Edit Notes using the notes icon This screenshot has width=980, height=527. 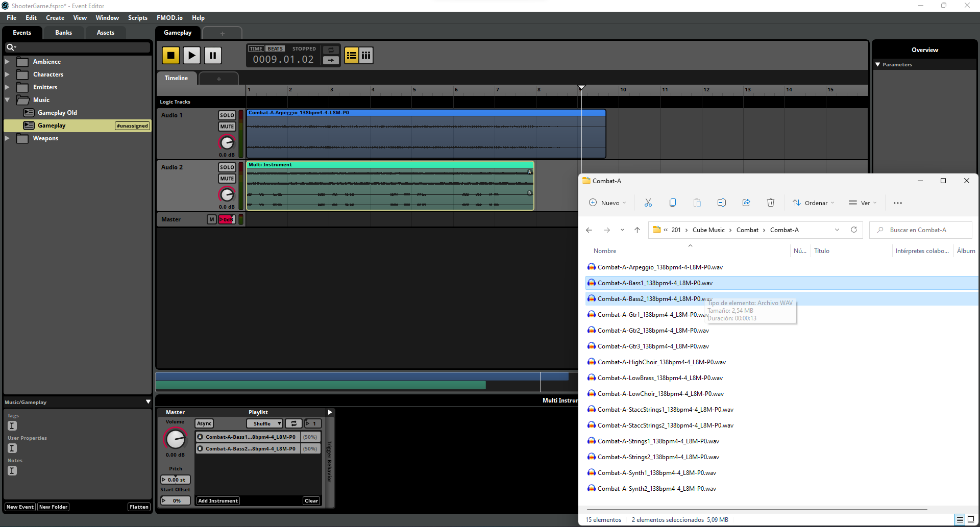point(12,471)
